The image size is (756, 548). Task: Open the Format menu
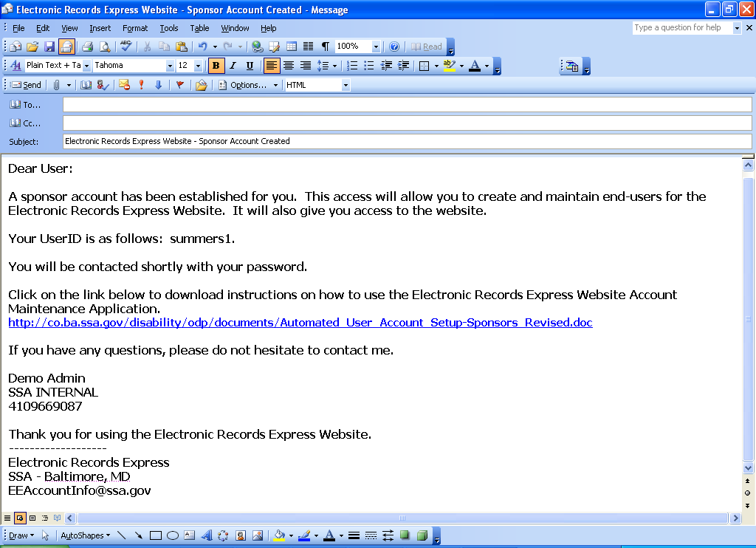(x=135, y=29)
